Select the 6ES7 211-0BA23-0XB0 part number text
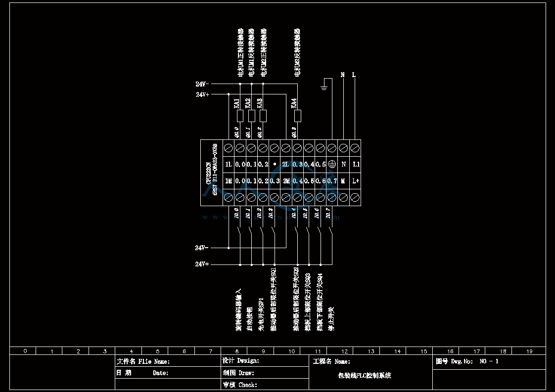The width and height of the screenshot is (555, 392). click(215, 170)
